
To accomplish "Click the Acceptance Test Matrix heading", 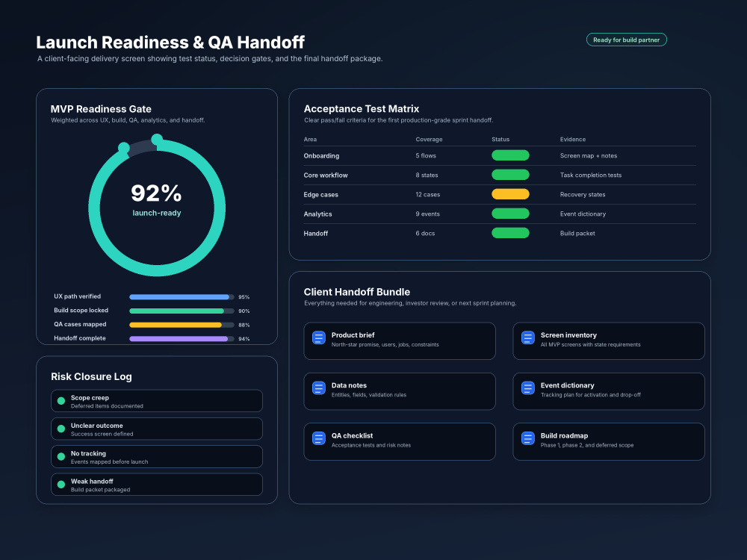I will [362, 108].
